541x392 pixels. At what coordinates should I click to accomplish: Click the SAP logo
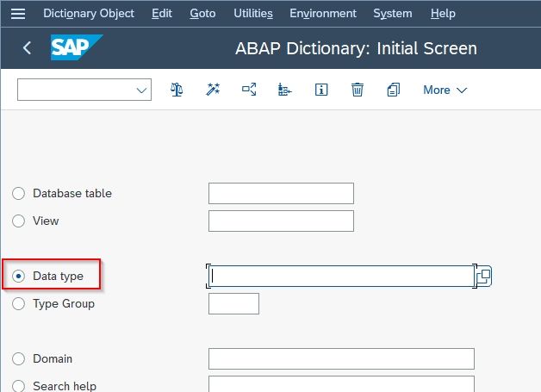click(x=77, y=47)
